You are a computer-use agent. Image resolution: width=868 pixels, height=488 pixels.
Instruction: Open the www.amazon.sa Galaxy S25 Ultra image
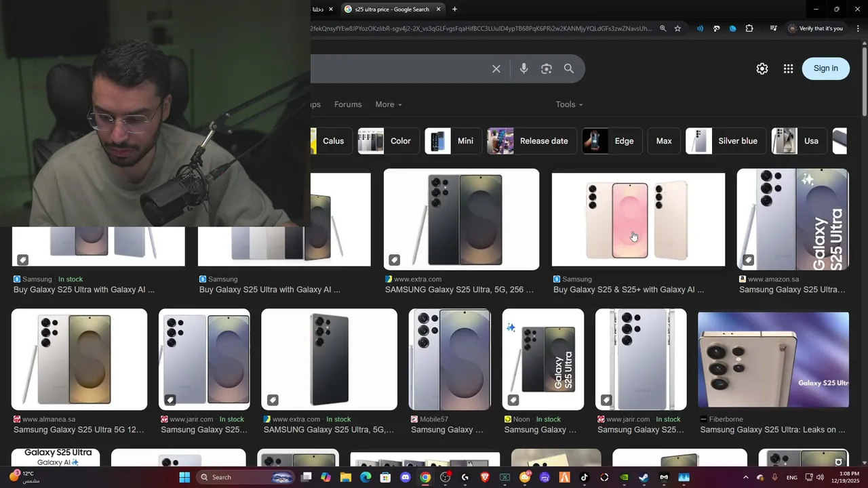(x=793, y=219)
